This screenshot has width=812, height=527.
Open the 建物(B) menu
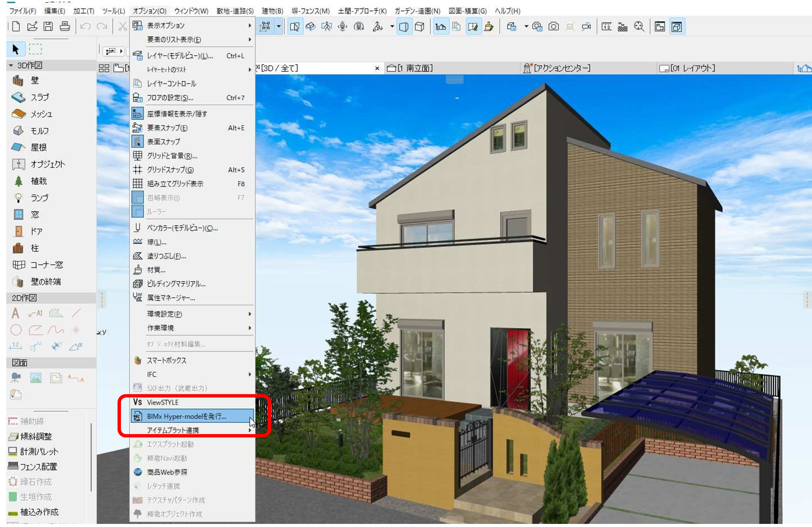[x=272, y=11]
